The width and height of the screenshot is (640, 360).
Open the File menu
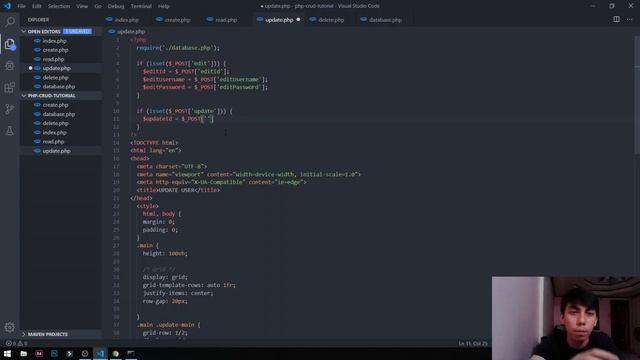click(x=21, y=6)
